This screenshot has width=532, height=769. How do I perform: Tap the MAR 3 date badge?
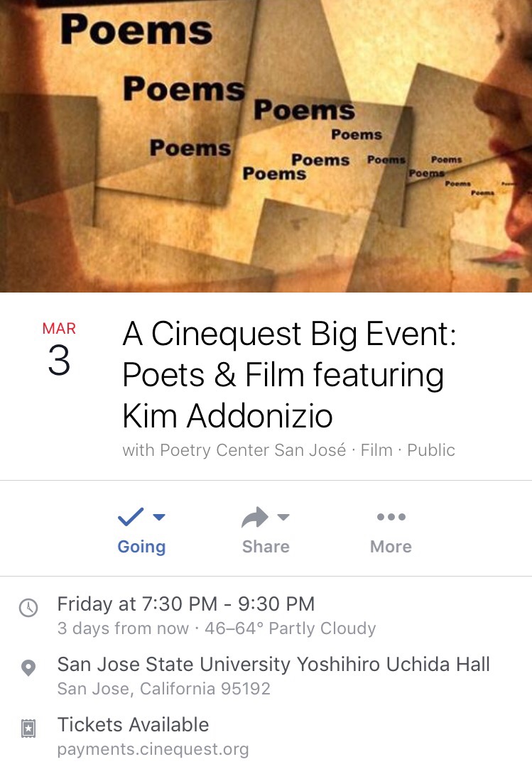59,351
